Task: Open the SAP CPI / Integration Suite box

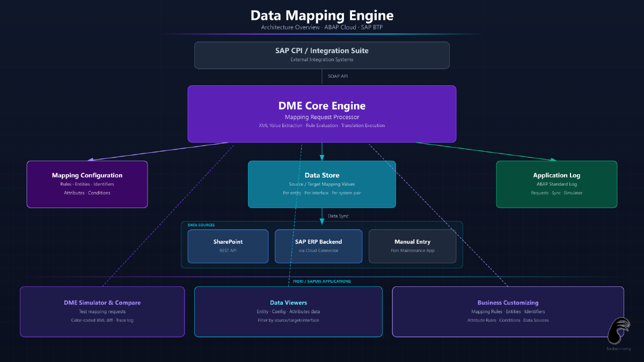Action: click(x=322, y=55)
